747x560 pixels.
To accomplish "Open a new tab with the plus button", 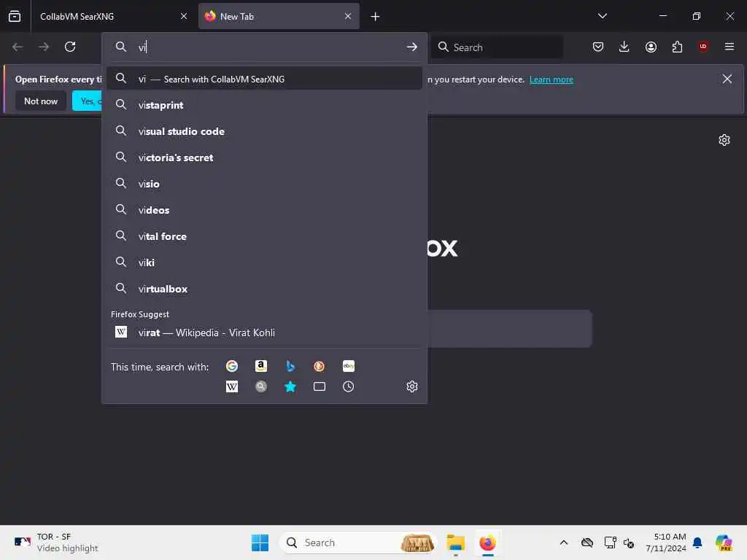I will (375, 17).
